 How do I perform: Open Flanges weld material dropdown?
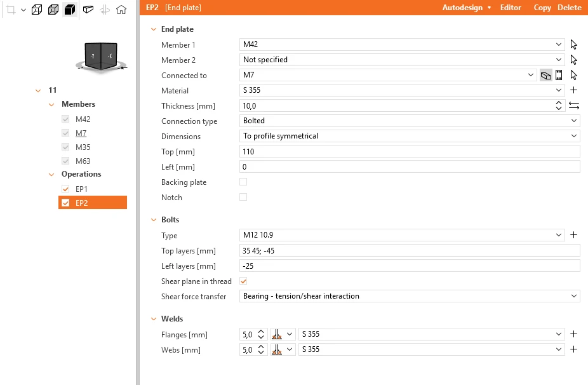click(431, 334)
